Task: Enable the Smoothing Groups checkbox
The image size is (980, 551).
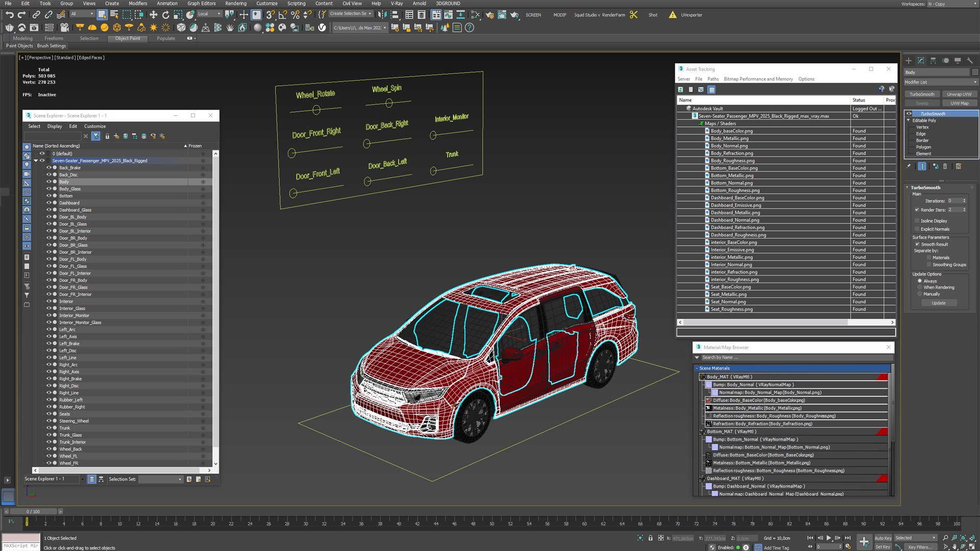Action: [x=929, y=265]
